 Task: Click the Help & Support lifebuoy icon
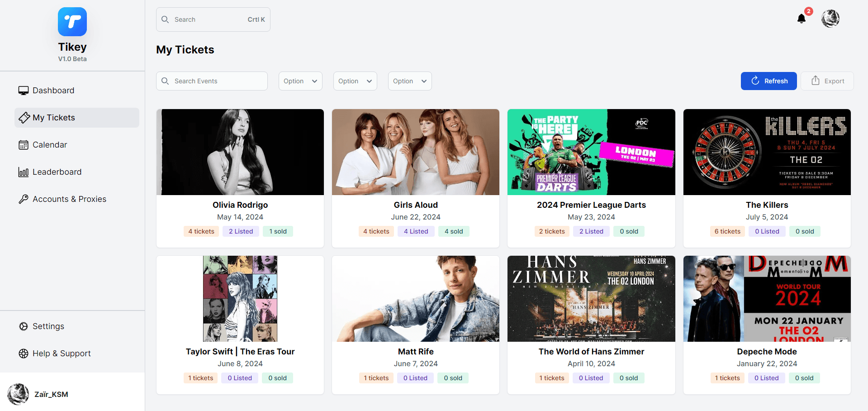tap(24, 354)
